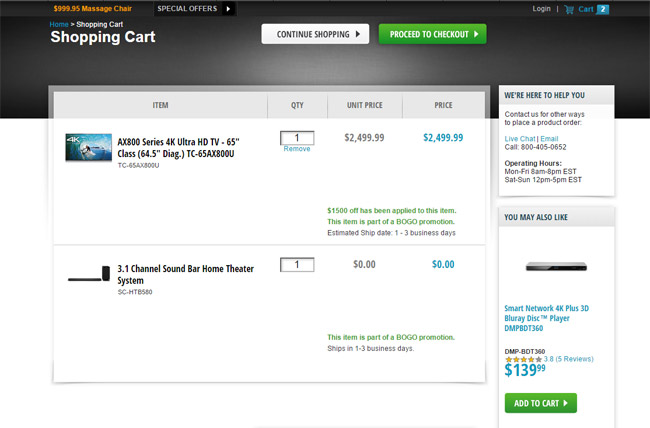Select the Sound Bar $0.00 total price
The image size is (650, 428).
443,265
